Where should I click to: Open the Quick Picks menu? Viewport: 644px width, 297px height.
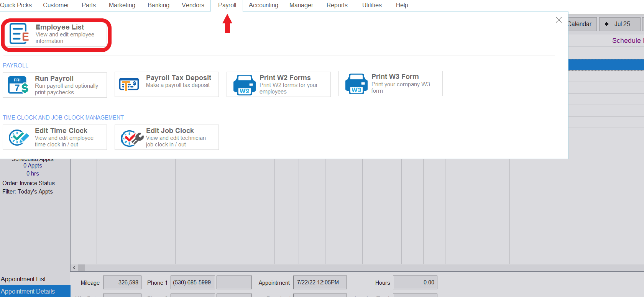(16, 5)
